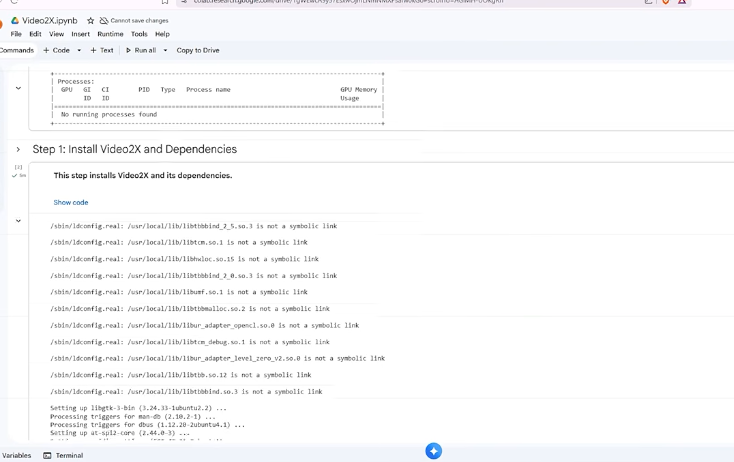734x462 pixels.
Task: Click the Google Drive icon beside notebook title
Action: (15, 21)
